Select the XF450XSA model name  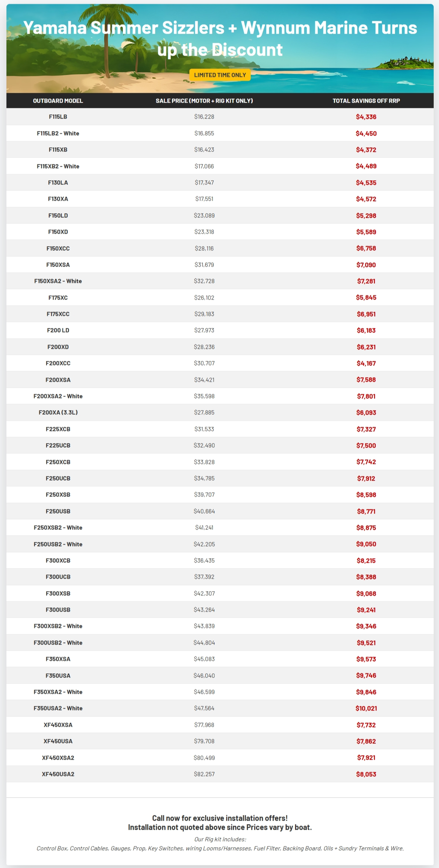[x=58, y=725]
